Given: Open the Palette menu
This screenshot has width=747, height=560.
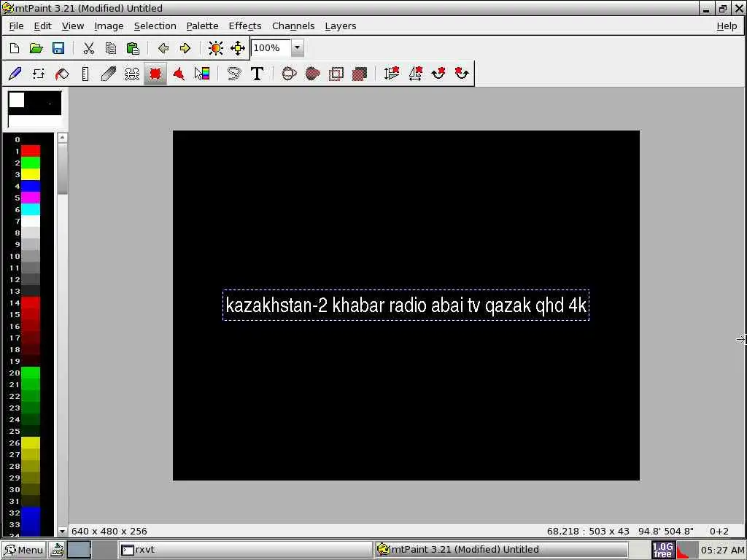Looking at the screenshot, I should pyautogui.click(x=203, y=26).
